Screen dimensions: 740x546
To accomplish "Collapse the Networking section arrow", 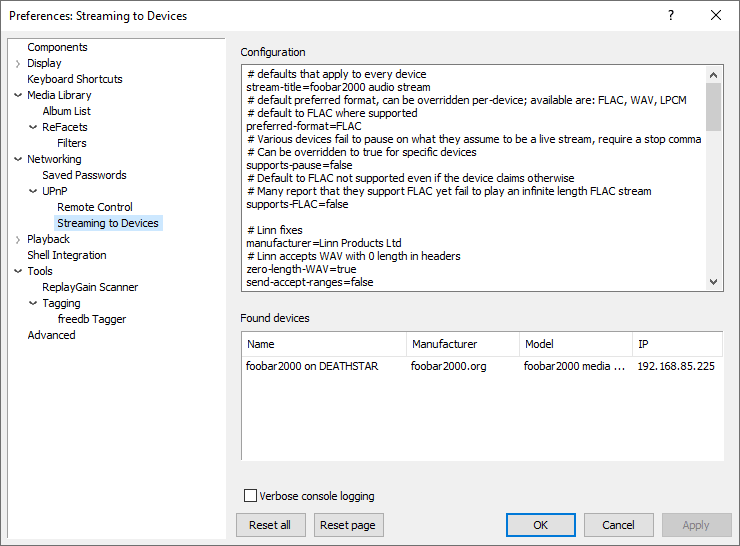I will point(17,160).
